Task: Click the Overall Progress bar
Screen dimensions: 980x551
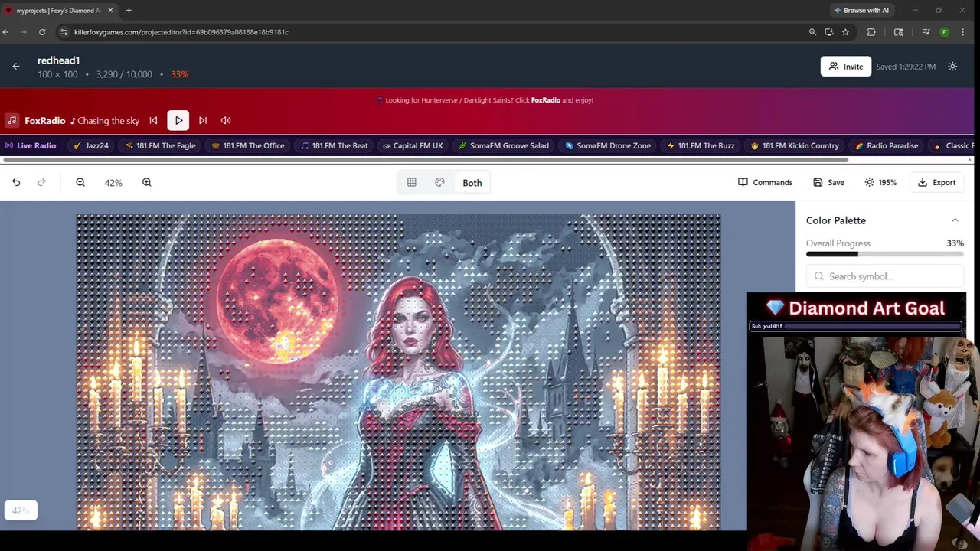Action: point(885,254)
